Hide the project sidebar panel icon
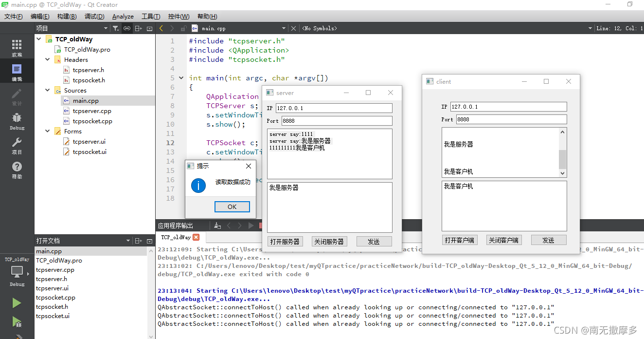Image resolution: width=644 pixels, height=339 pixels. [x=149, y=28]
